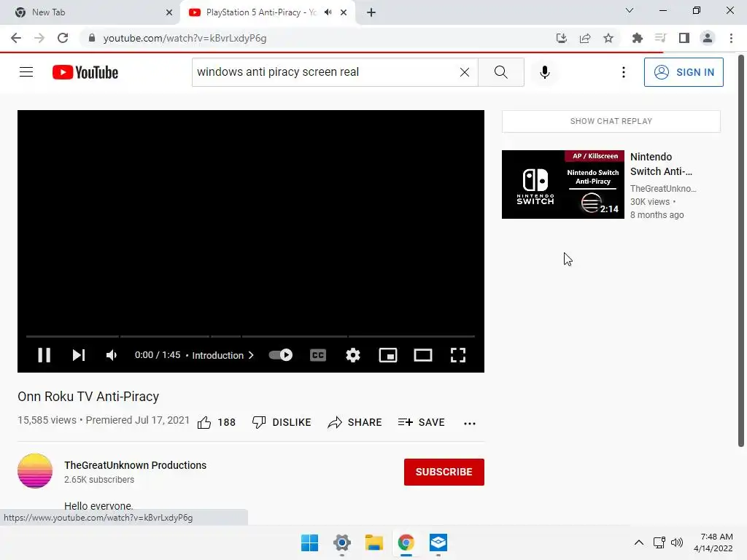Open File Explorer from the taskbar

(x=374, y=542)
